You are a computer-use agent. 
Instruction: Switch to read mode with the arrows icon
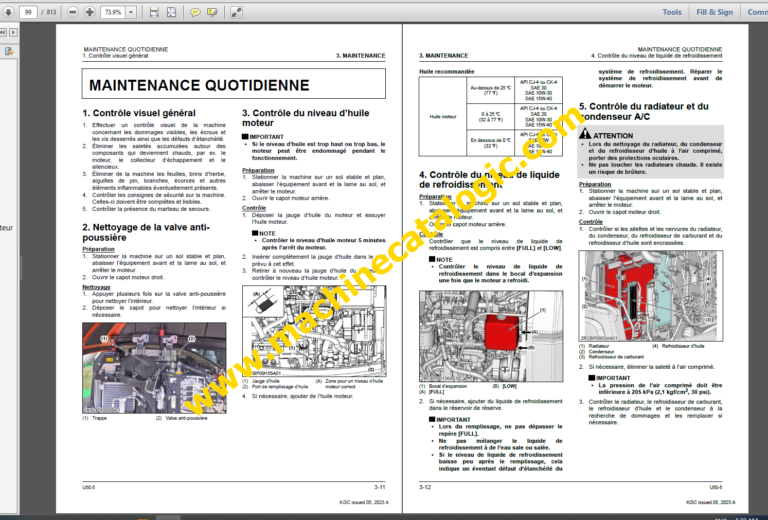pyautogui.click(x=236, y=12)
